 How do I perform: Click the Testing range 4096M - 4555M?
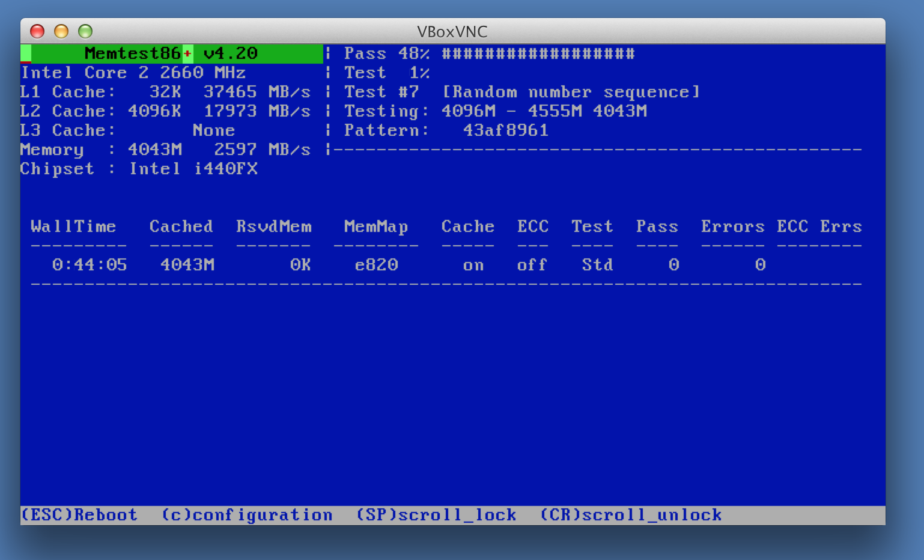tap(511, 111)
